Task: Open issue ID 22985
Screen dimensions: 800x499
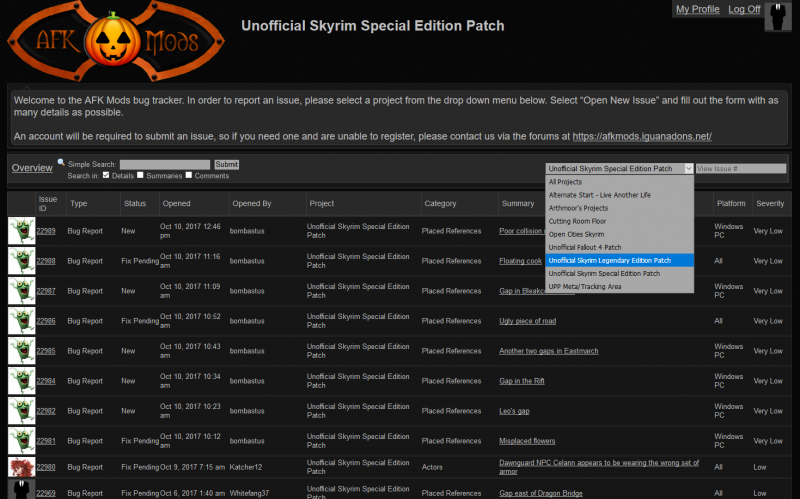Action: [46, 352]
